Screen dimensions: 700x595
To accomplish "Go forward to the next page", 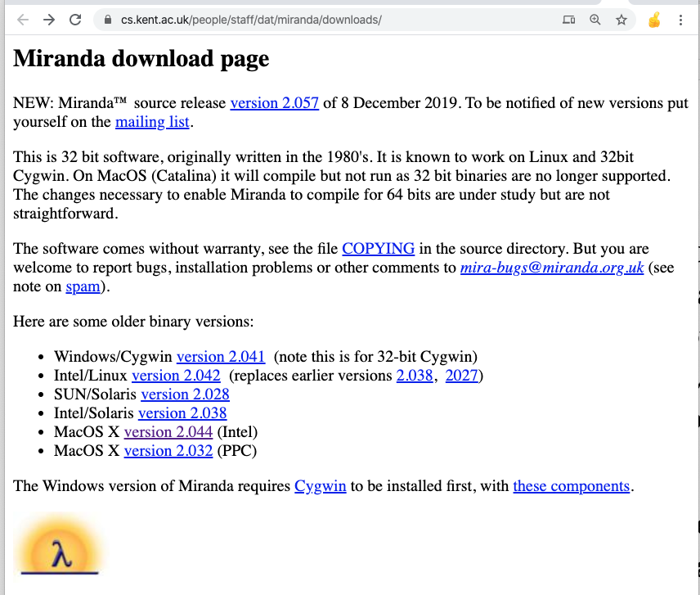I will [x=49, y=20].
